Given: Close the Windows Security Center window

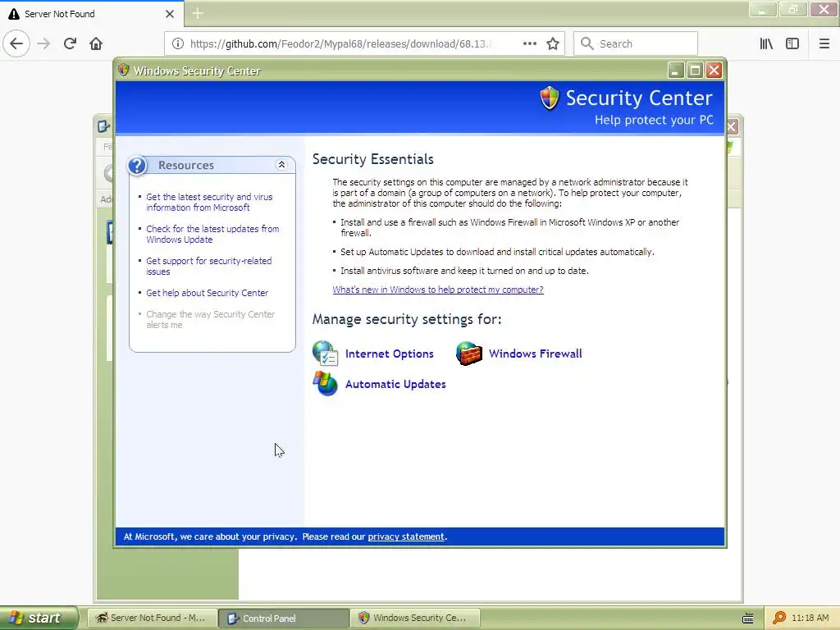Looking at the screenshot, I should pos(714,71).
